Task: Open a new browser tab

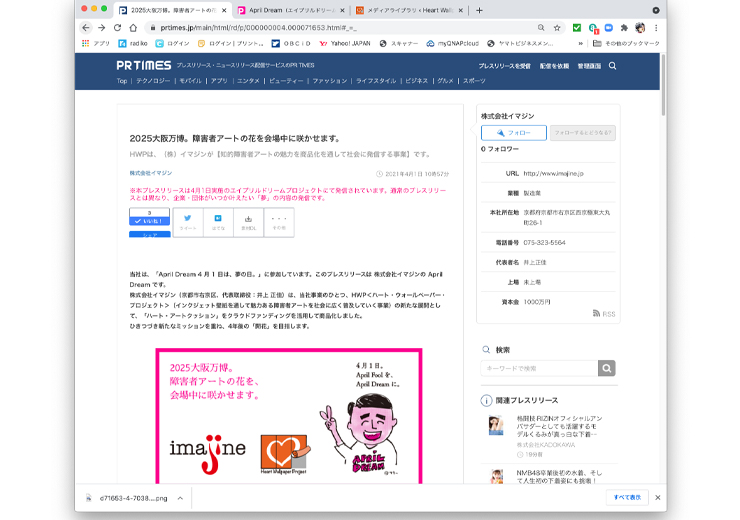Action: (479, 10)
